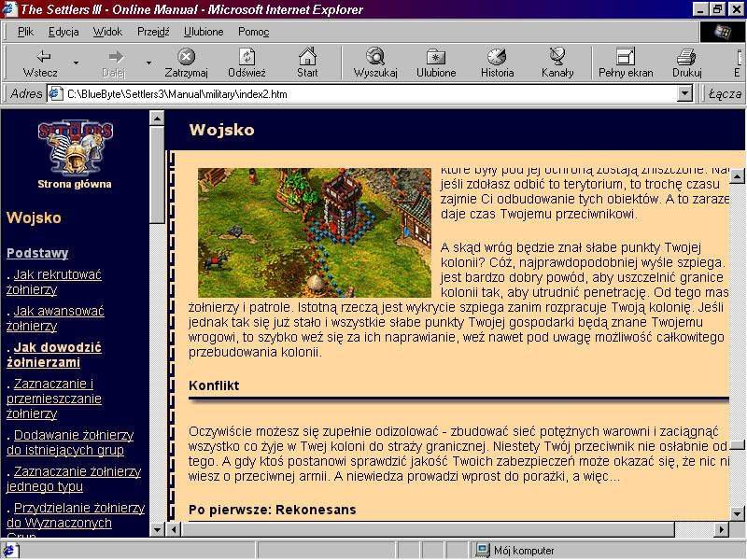Open the 'Jak awansować żołnierzy' link
Screen dimensions: 747x560
55,318
